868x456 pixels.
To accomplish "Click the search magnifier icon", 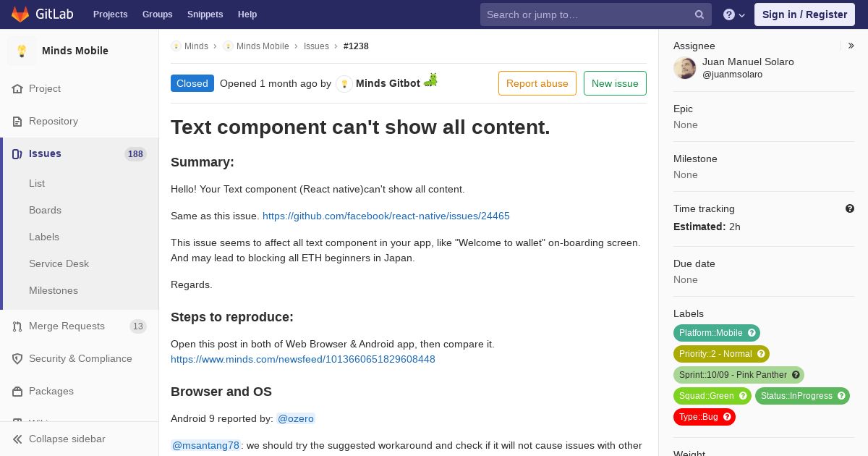I will point(699,14).
